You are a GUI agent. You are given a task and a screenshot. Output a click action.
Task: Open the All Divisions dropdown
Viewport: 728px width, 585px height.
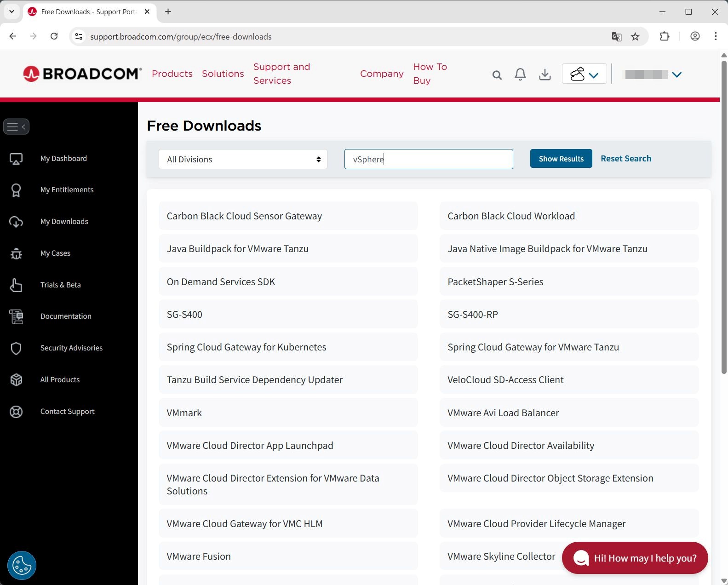click(243, 159)
